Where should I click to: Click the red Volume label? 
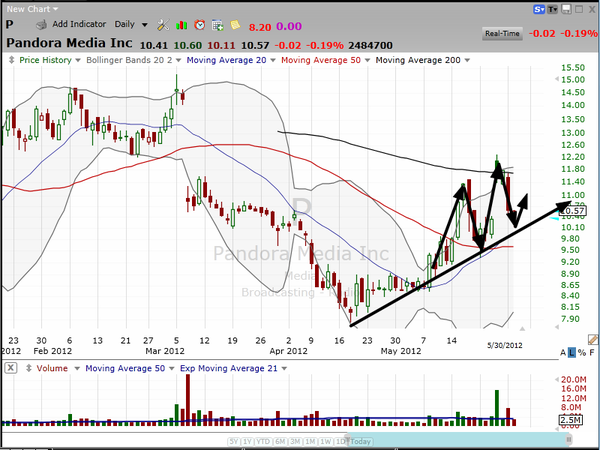coord(52,368)
